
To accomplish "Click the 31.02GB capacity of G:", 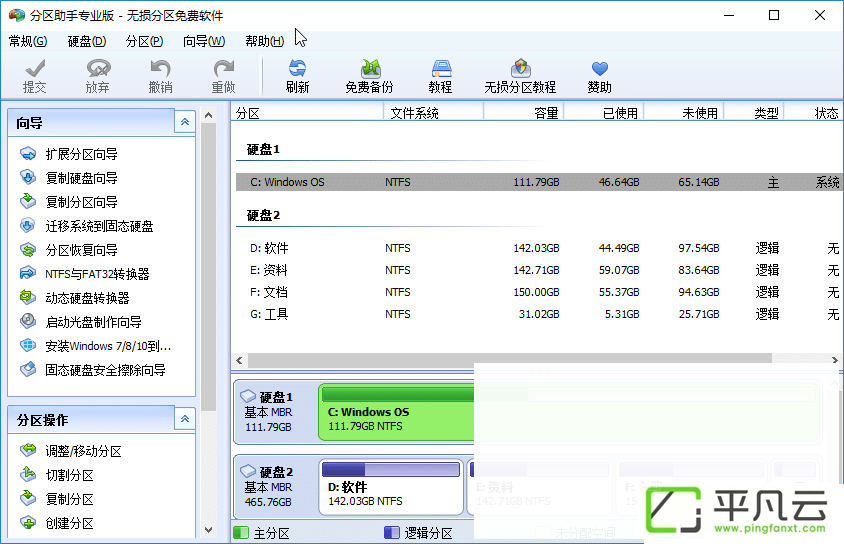I will [x=539, y=314].
